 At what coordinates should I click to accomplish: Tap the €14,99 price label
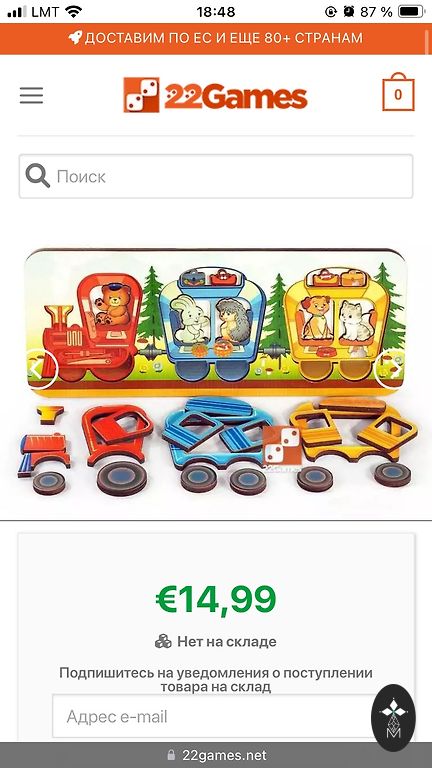pos(216,599)
